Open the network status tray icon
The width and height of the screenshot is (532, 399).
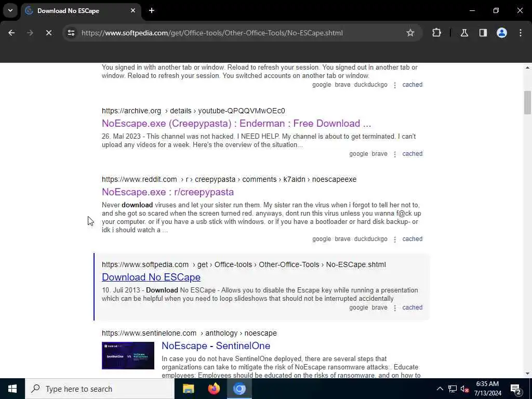tap(453, 389)
